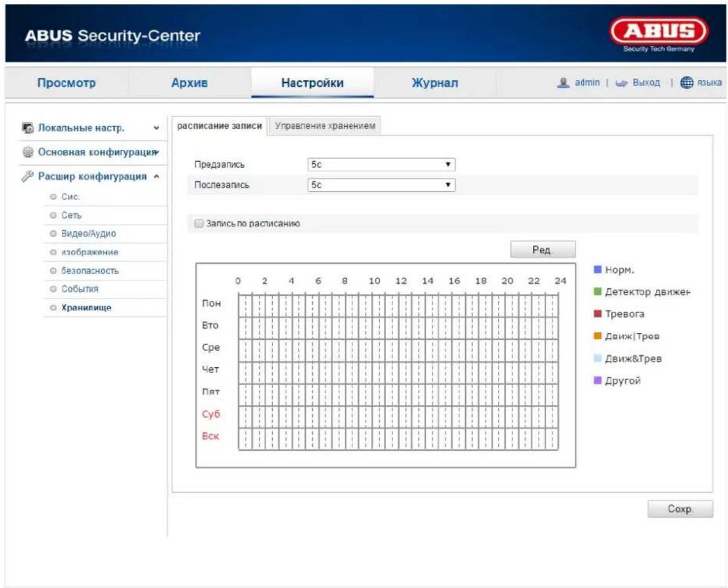Enable the Запись по расписанию checkbox

(x=199, y=223)
